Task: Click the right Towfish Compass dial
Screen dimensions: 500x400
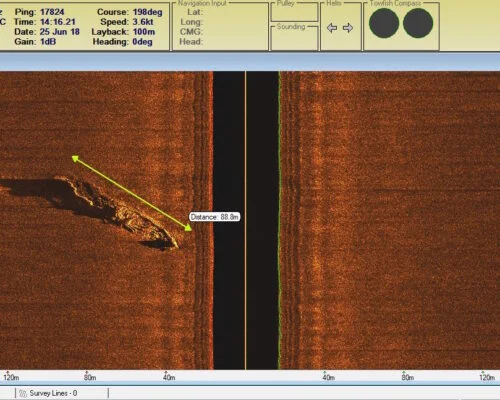Action: 418,23
